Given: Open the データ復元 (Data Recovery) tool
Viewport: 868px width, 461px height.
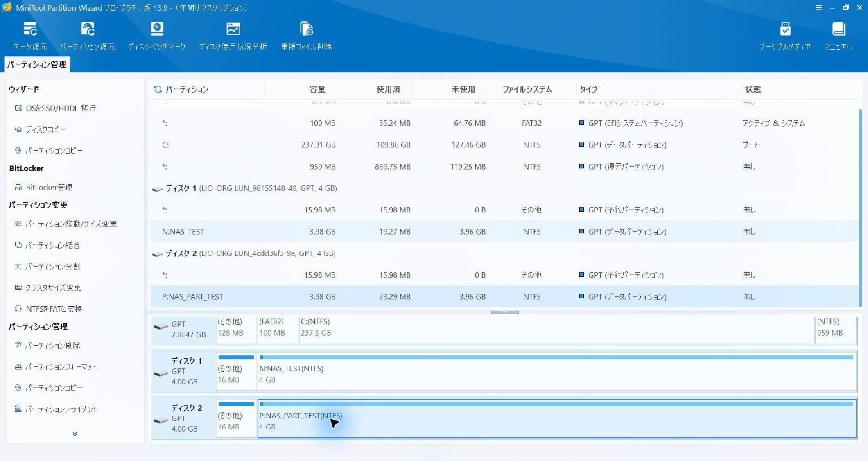Looking at the screenshot, I should 30,36.
